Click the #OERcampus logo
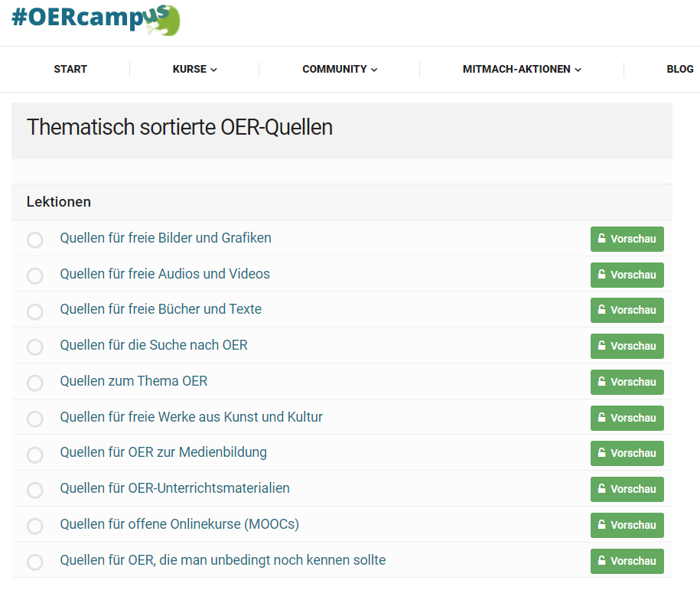Screen dimensions: 700x590 [96, 20]
